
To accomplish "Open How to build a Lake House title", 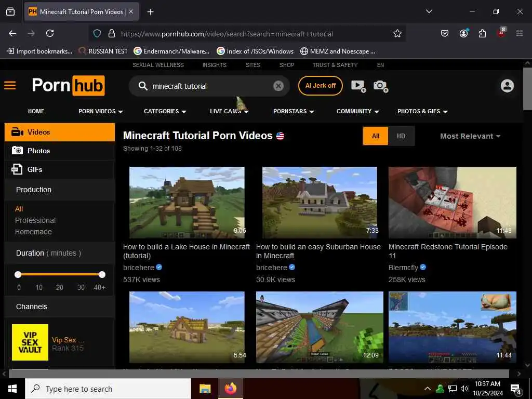I will pos(187,251).
